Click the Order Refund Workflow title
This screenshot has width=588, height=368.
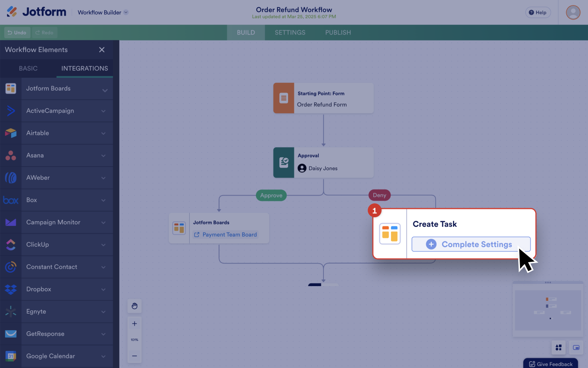(294, 10)
